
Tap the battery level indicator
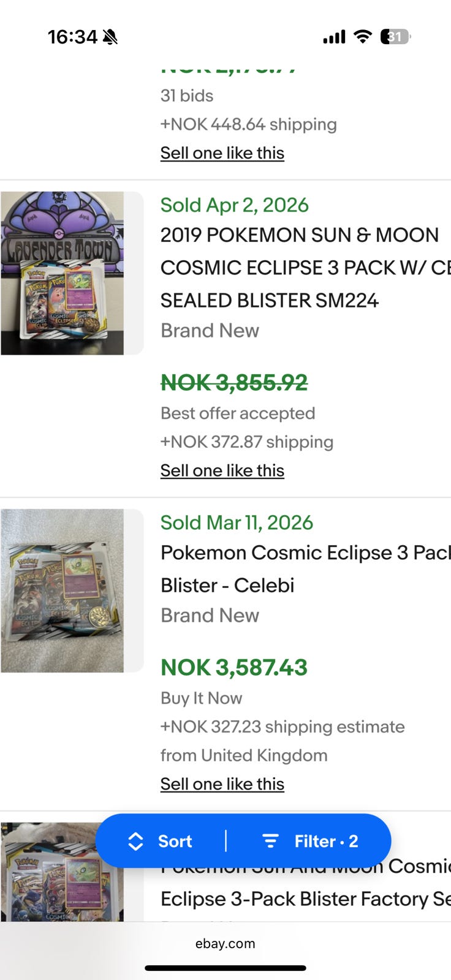(x=395, y=37)
